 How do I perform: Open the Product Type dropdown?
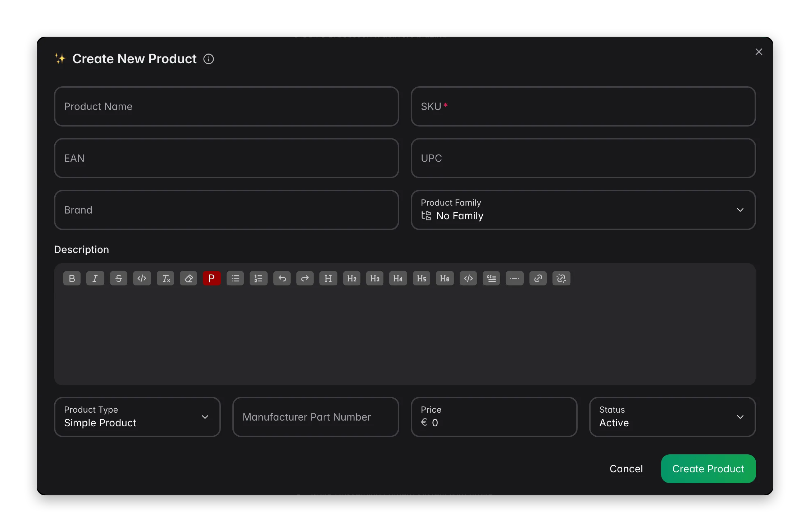(x=137, y=417)
